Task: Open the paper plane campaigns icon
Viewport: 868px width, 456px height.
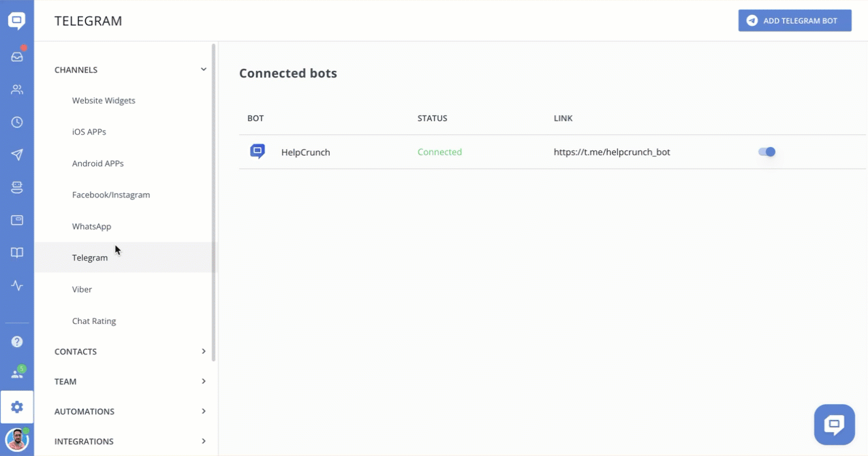Action: pyautogui.click(x=17, y=155)
